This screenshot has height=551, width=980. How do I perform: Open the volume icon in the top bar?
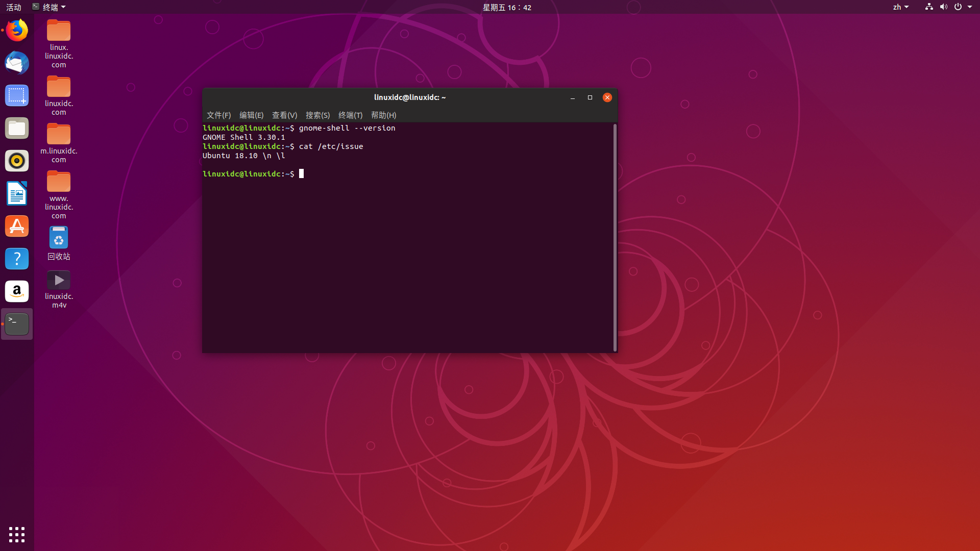click(x=943, y=7)
